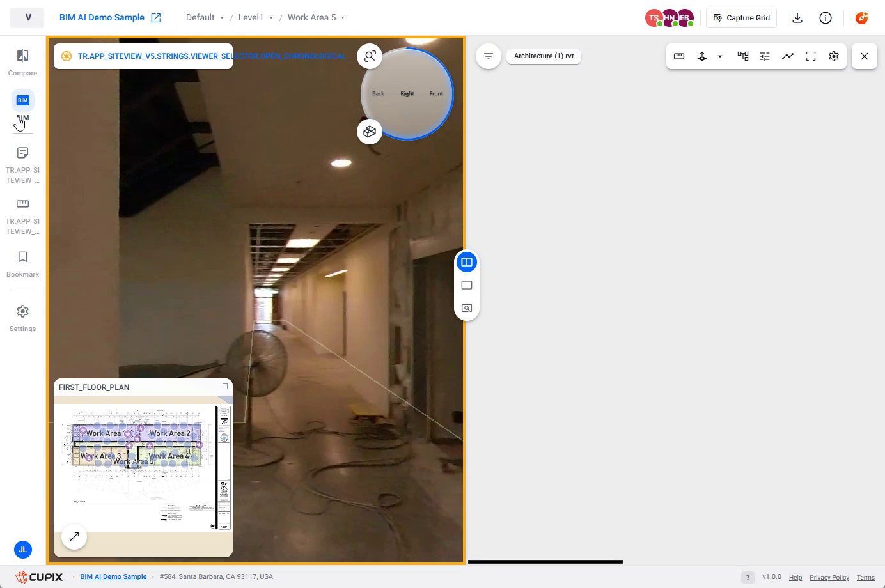Collapse the FIRST_FLOOR_PLAN panel corner icon

pos(225,386)
